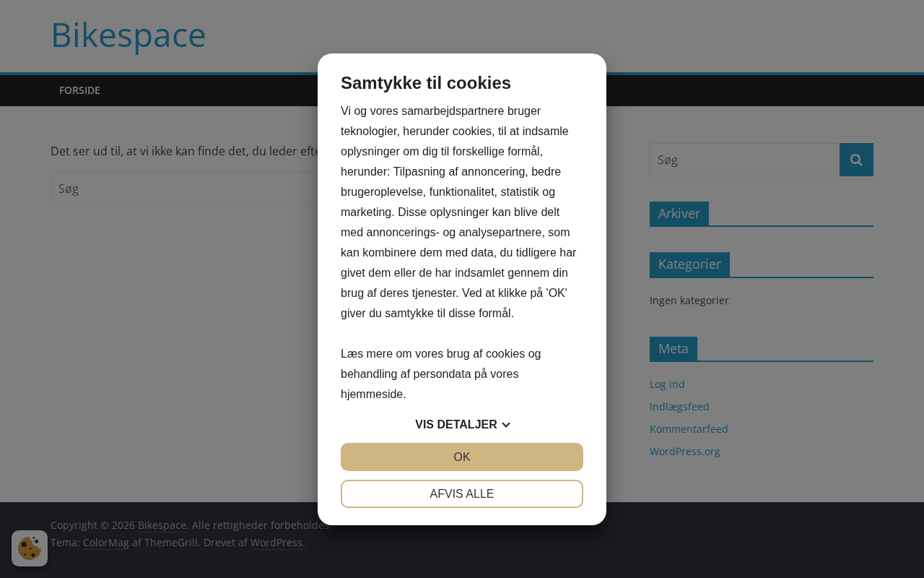The width and height of the screenshot is (924, 578).
Task: Click the ColorMag theme footer link
Action: tap(105, 543)
